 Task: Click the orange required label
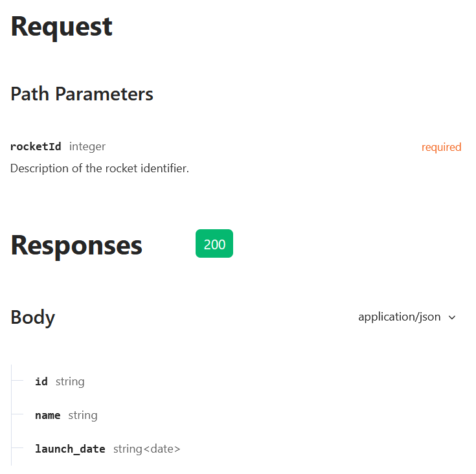(442, 147)
